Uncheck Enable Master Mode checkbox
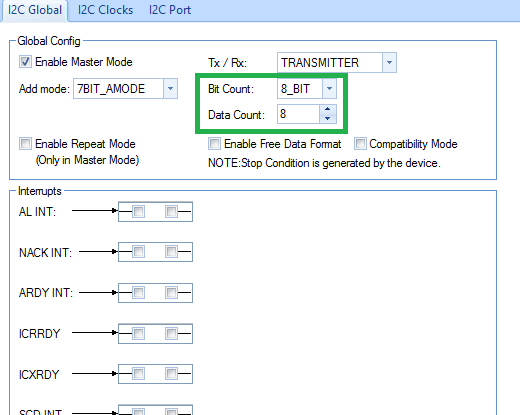Screen dimensions: 520x415 [25, 62]
